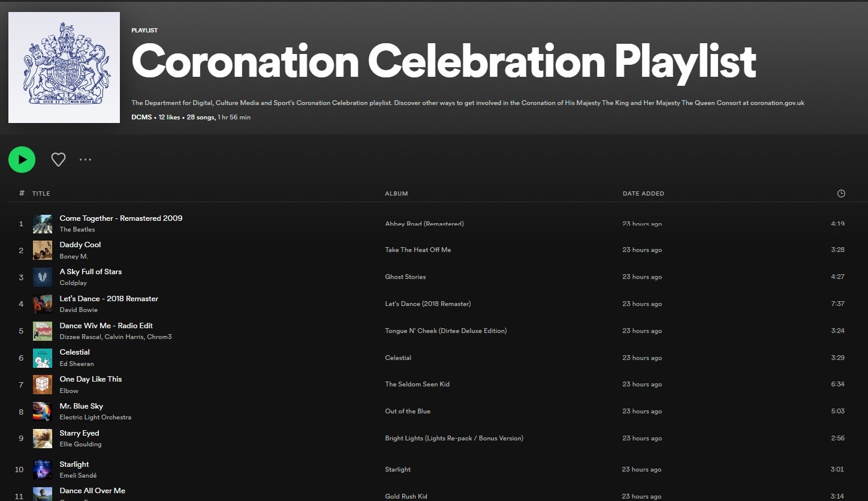The width and height of the screenshot is (868, 501).
Task: Select the Mr. Blue Sky track title
Action: pyautogui.click(x=82, y=406)
